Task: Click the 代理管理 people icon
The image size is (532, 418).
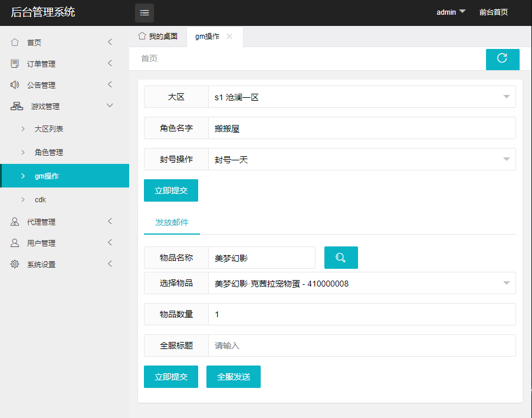Action: coord(15,222)
